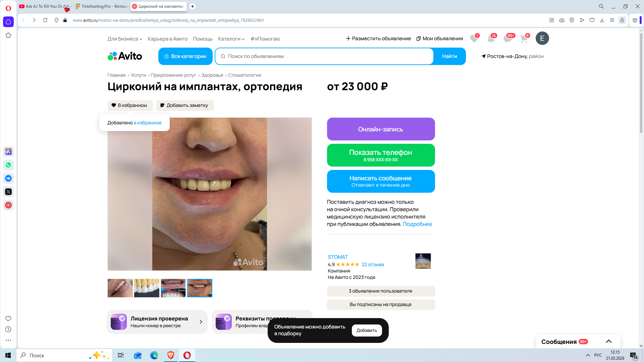Expand the Сообщения chat panel chevron
Viewport: 644px width, 362px height.
click(609, 341)
